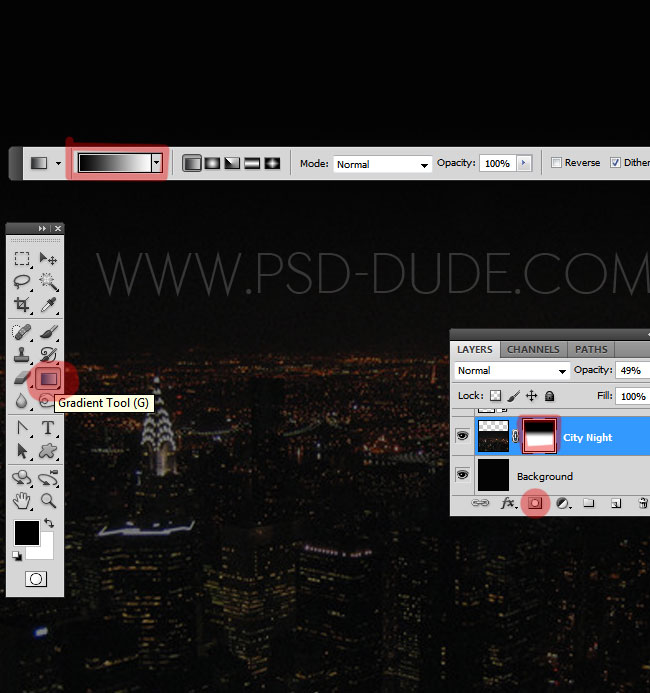The width and height of the screenshot is (650, 693).
Task: Select the Spot Healing Brush tool
Action: [x=22, y=332]
